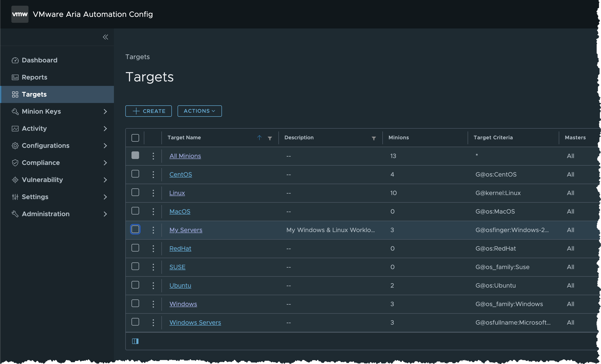Open row actions menu for Ubuntu
Screen dimensions: 601x364
(153, 286)
